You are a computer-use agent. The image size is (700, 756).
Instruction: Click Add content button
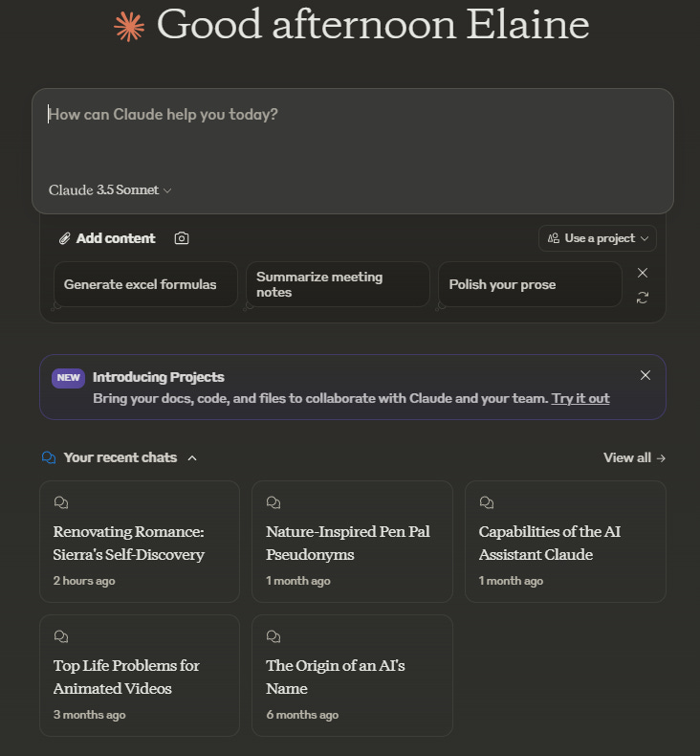107,238
